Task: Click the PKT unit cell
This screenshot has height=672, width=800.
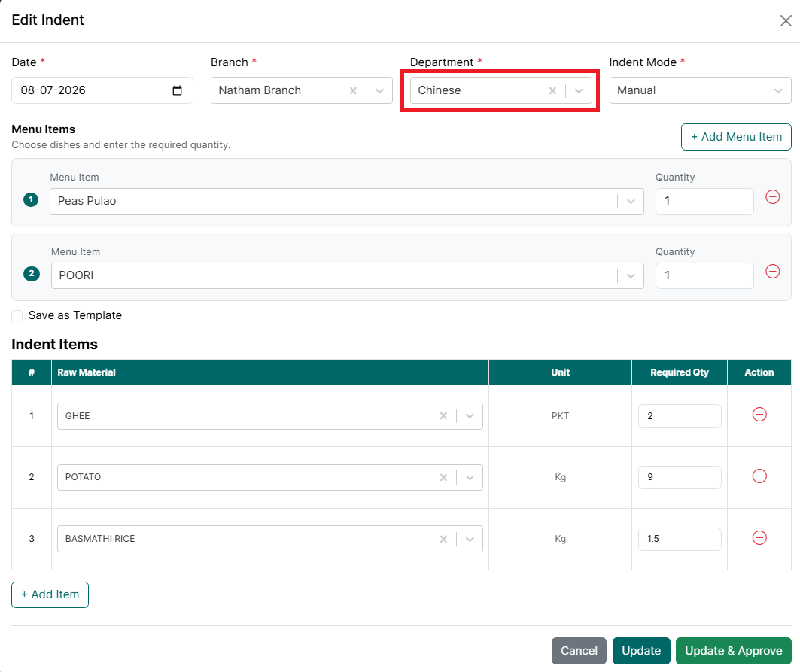Action: 560,416
